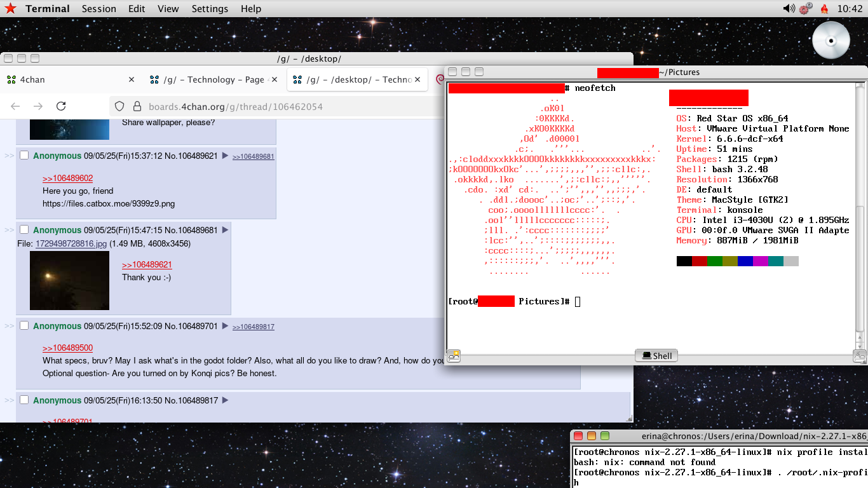Open the Settings menu
The width and height of the screenshot is (868, 488).
210,9
